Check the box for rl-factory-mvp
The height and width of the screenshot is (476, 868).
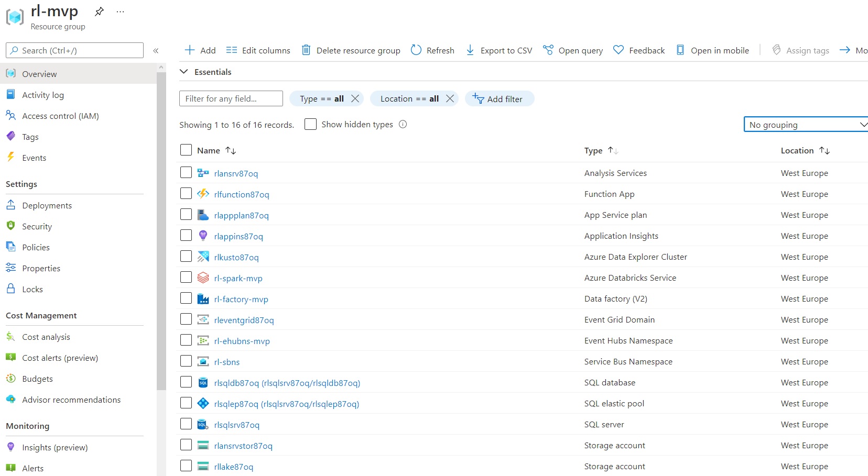click(x=186, y=298)
